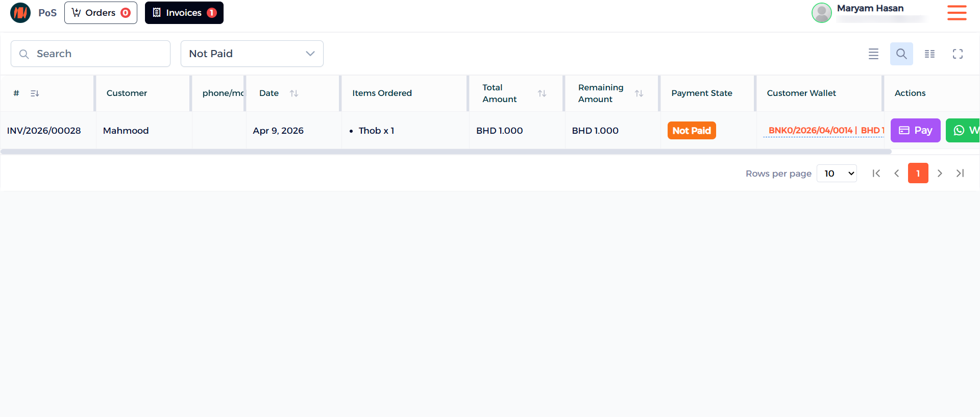
Task: Open the Maryam Hasan user profile menu
Action: pos(869,13)
